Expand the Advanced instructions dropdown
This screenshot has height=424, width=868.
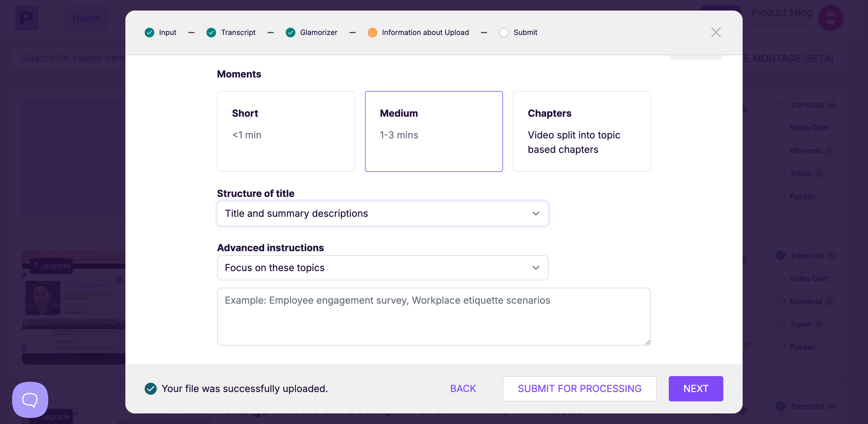click(382, 267)
